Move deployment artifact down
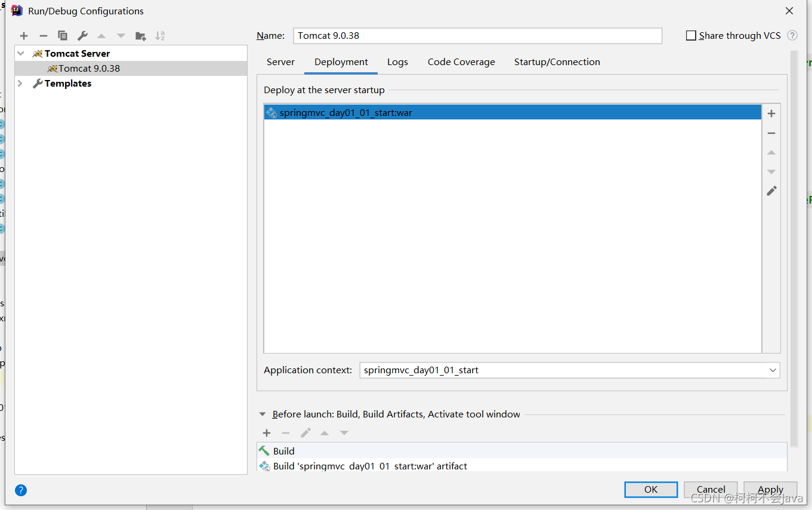This screenshot has width=812, height=510. tap(771, 172)
